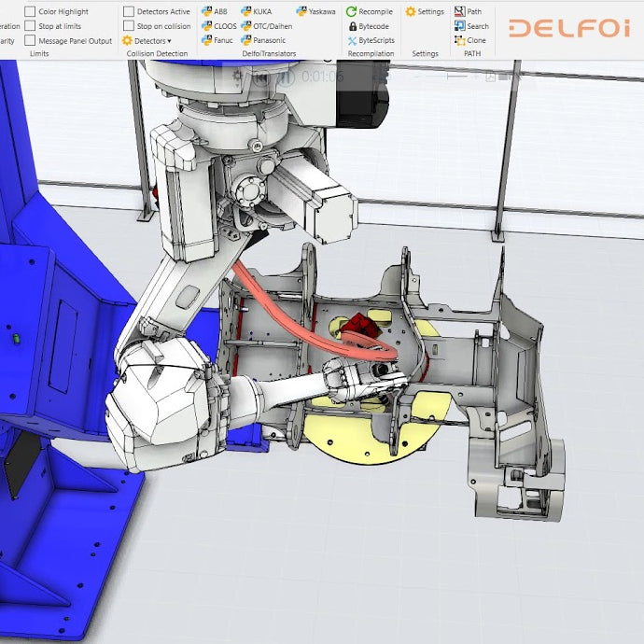Click the CLOOS translator icon

tap(219, 26)
